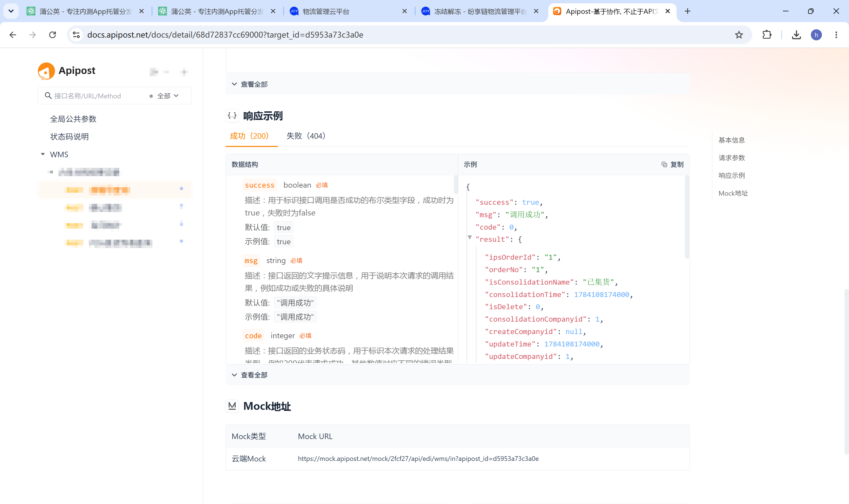Click the 云端Mock table cell
The width and height of the screenshot is (849, 504).
coord(248,458)
